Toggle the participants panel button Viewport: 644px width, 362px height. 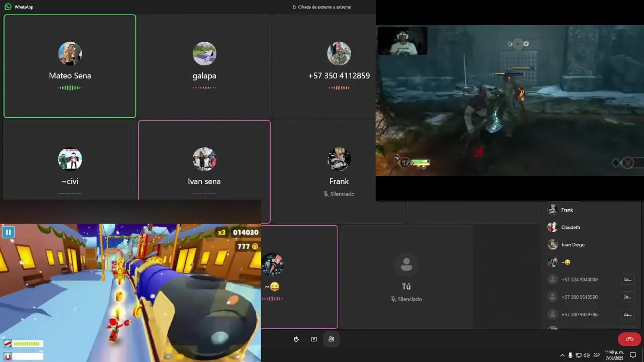331,339
